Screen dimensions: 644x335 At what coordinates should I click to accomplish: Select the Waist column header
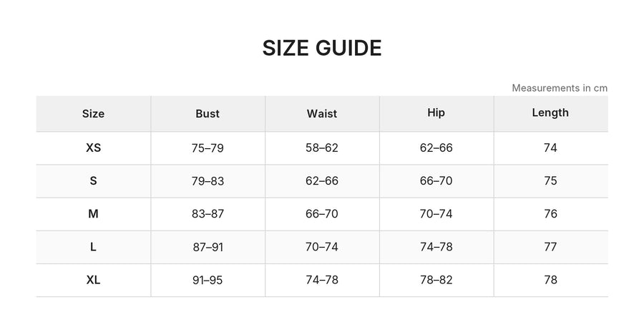point(322,113)
